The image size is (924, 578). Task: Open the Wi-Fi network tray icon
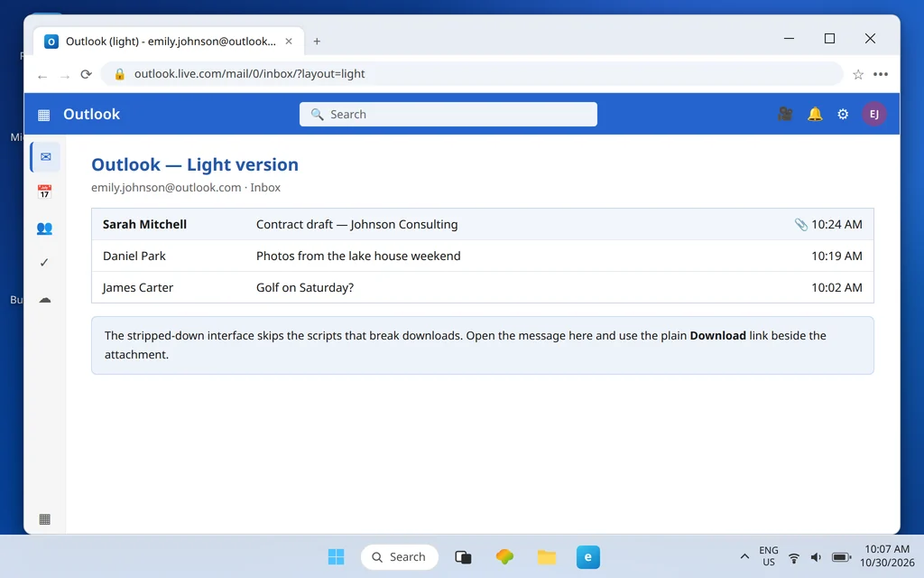click(794, 557)
